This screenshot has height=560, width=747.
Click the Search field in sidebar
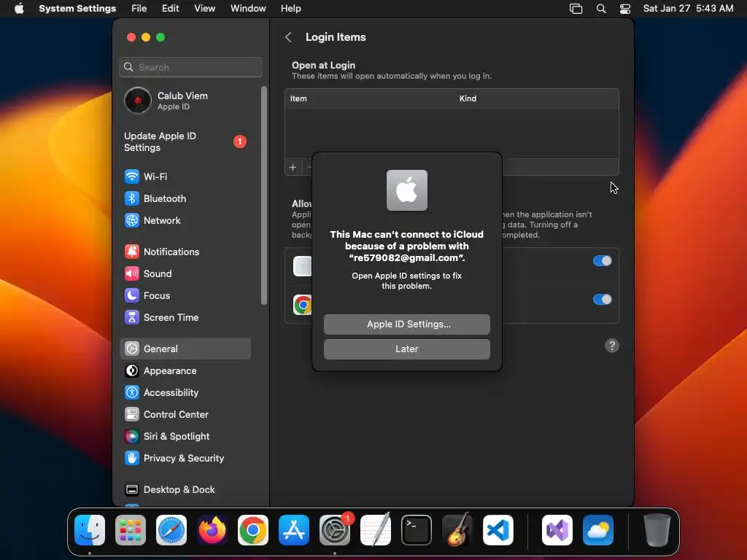coord(190,67)
